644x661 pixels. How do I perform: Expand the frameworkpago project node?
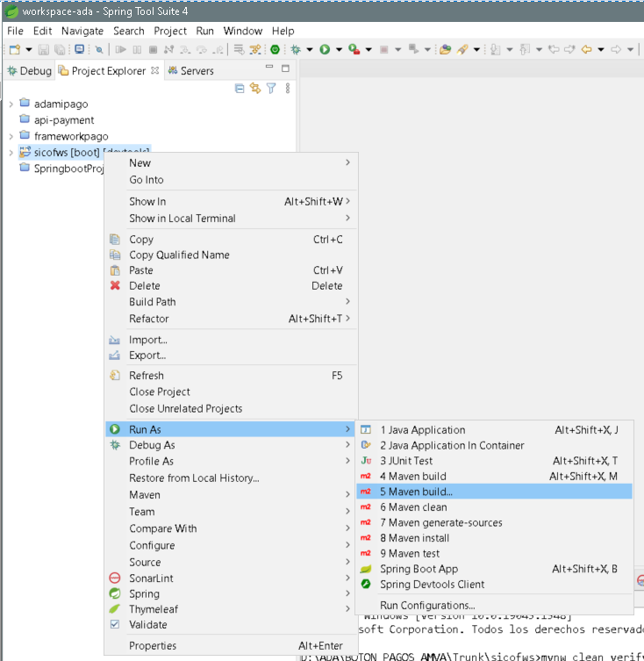pos(11,136)
